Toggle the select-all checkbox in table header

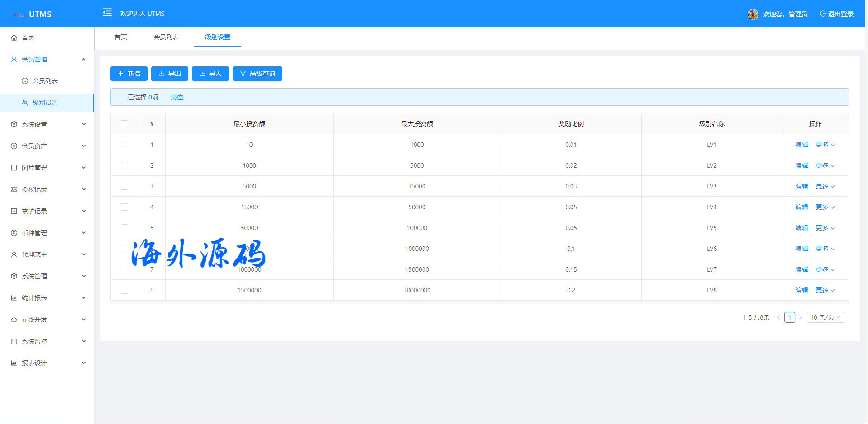pos(124,124)
